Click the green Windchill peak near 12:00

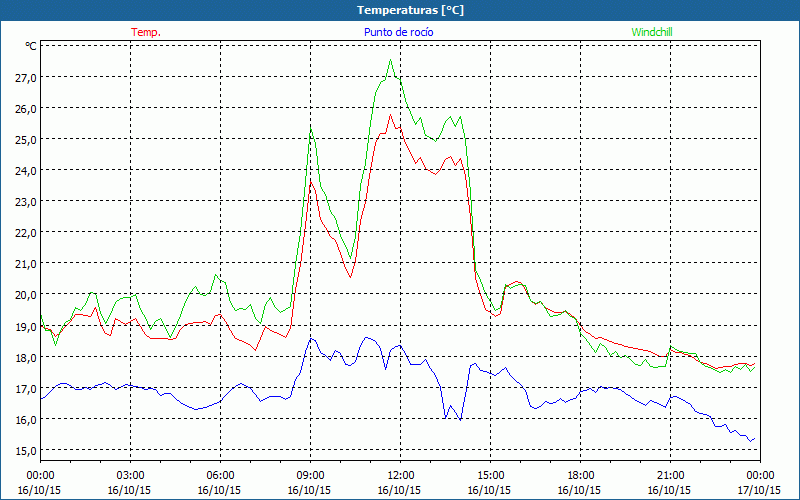click(x=390, y=60)
